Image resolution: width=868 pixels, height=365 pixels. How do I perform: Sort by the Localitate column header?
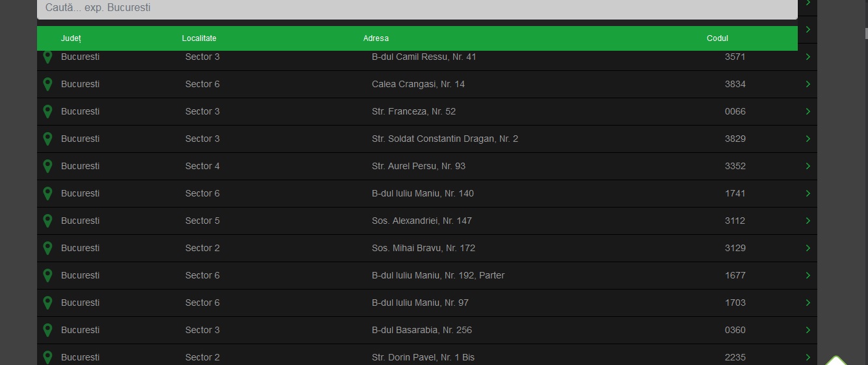[x=199, y=38]
